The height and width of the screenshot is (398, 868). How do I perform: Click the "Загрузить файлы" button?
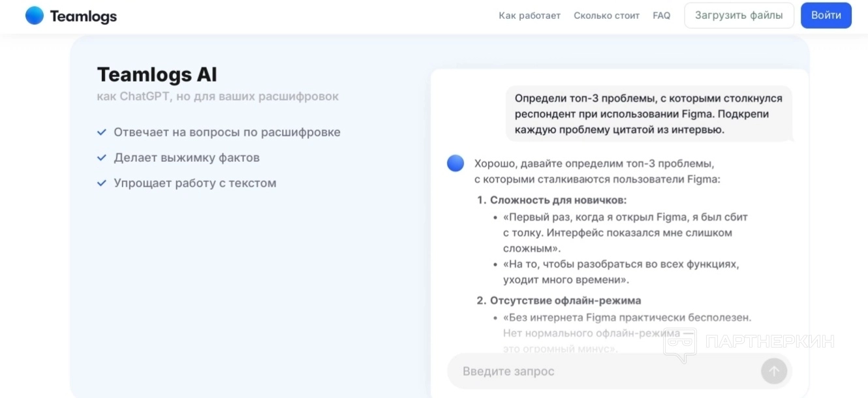coord(739,16)
